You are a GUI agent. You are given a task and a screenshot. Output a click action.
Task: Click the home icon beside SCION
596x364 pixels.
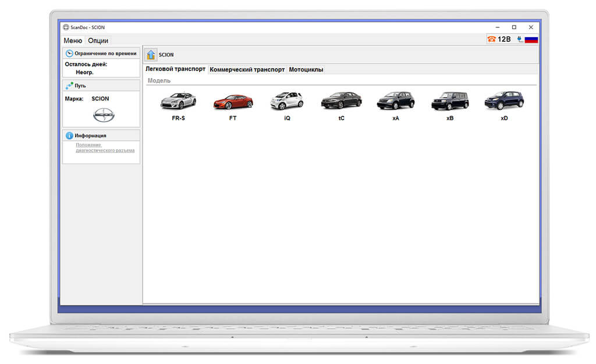click(151, 55)
